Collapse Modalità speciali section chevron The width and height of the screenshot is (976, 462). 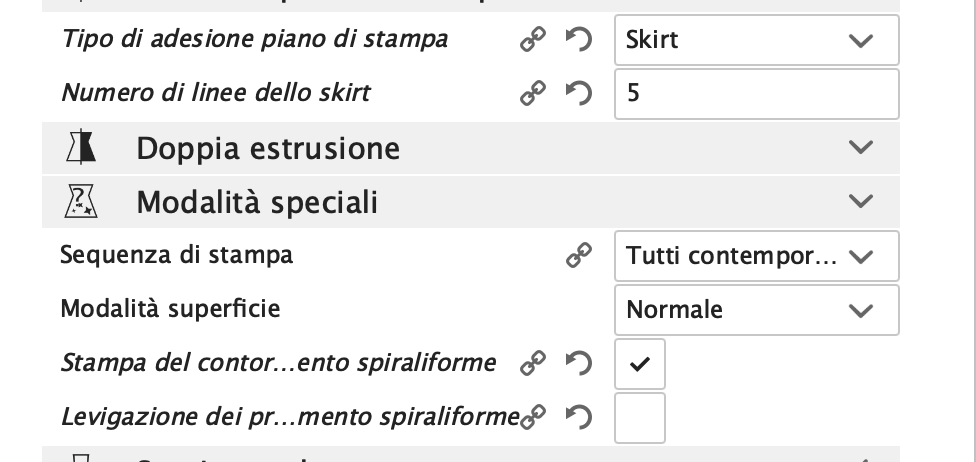(860, 203)
